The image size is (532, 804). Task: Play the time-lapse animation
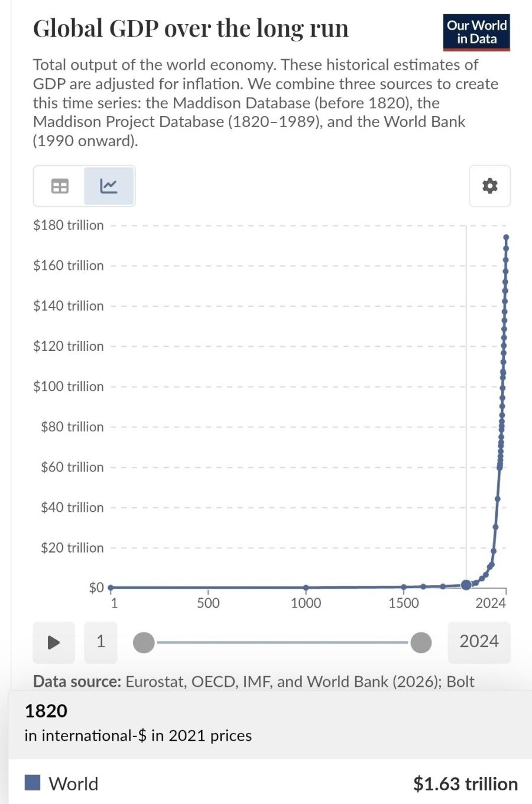(x=54, y=642)
